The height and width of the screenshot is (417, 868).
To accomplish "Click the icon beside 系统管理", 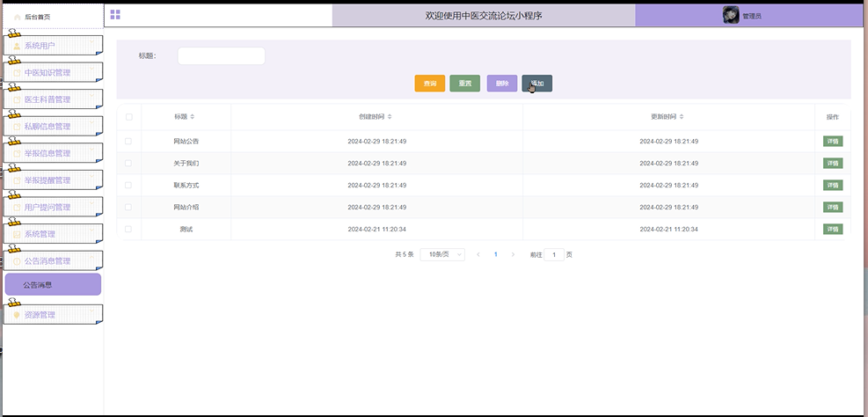I will coord(17,234).
